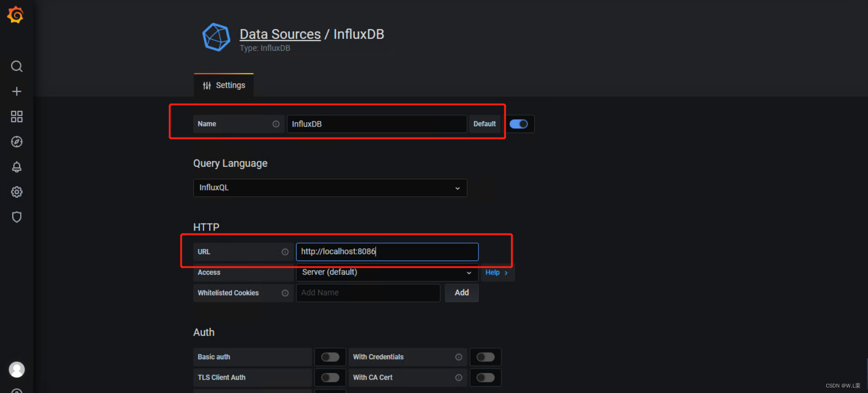
Task: Click the Name input field with InfluxDB
Action: (x=377, y=124)
